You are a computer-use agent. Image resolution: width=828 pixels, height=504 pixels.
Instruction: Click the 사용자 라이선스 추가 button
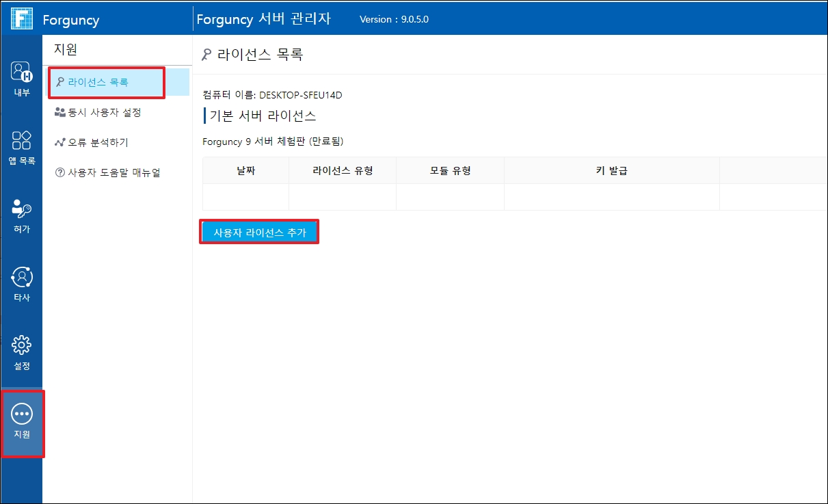click(x=259, y=233)
